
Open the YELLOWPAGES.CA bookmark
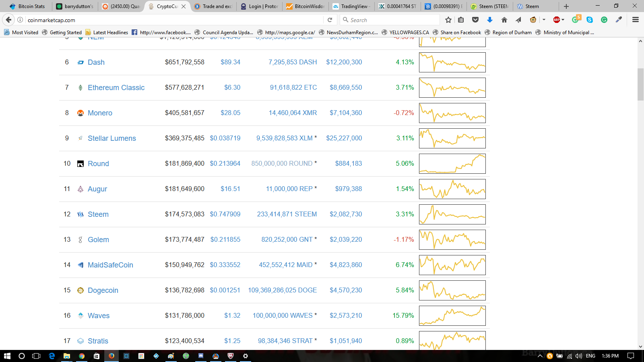(x=405, y=33)
